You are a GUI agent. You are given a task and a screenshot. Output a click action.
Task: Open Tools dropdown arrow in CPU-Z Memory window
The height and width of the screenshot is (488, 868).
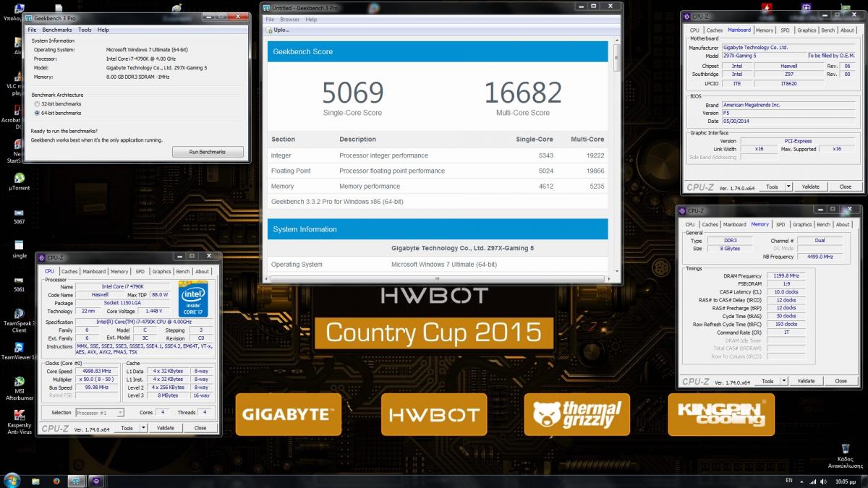point(784,381)
